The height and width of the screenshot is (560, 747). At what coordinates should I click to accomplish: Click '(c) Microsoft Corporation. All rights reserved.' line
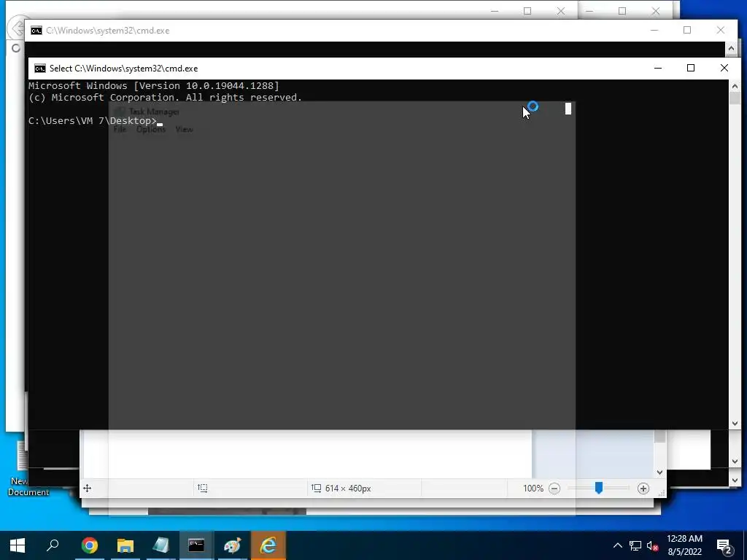(166, 97)
